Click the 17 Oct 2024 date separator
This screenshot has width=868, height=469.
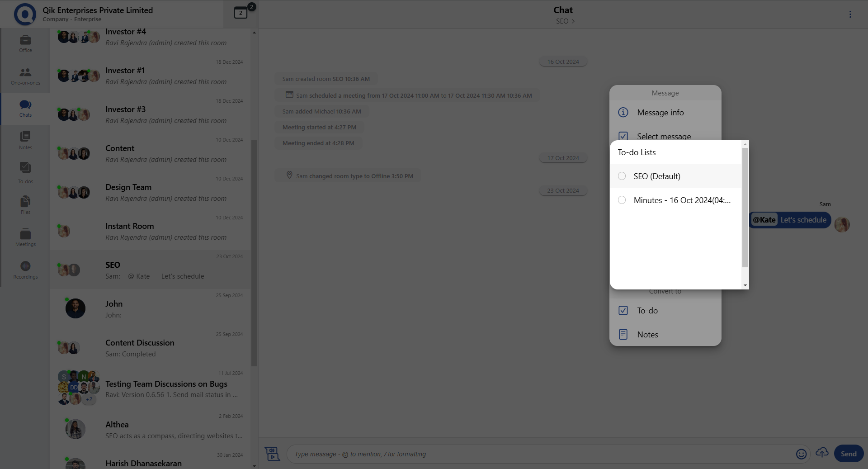[563, 158]
